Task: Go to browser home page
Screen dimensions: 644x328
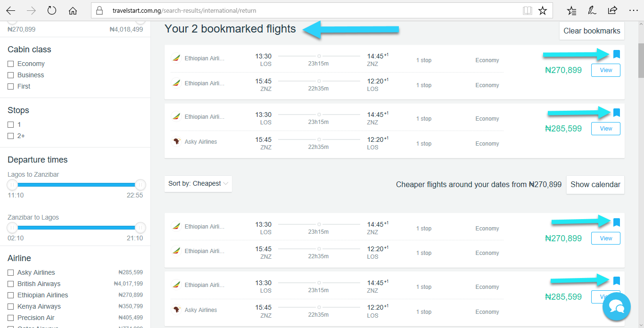Action: (73, 10)
